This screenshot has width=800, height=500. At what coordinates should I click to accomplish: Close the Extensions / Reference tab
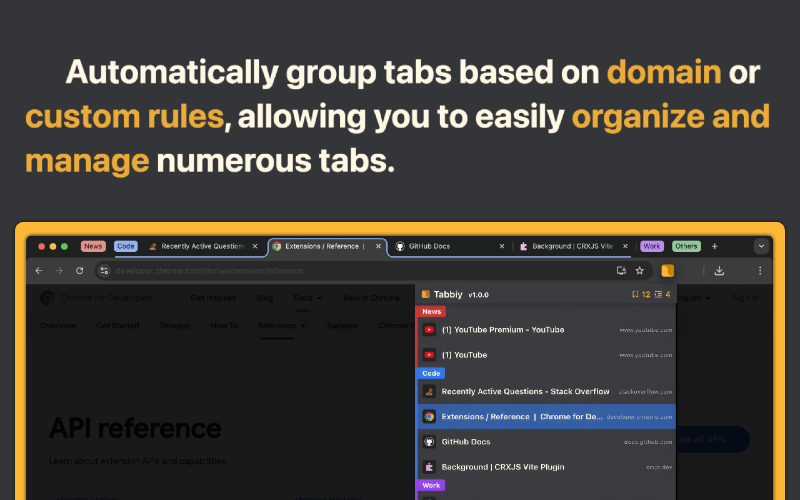(x=378, y=246)
